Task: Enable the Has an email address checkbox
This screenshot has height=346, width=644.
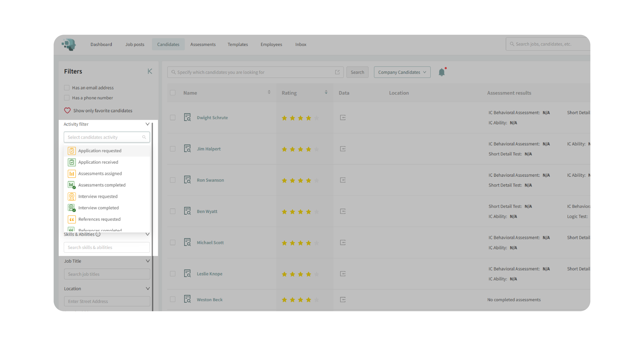Action: (67, 88)
